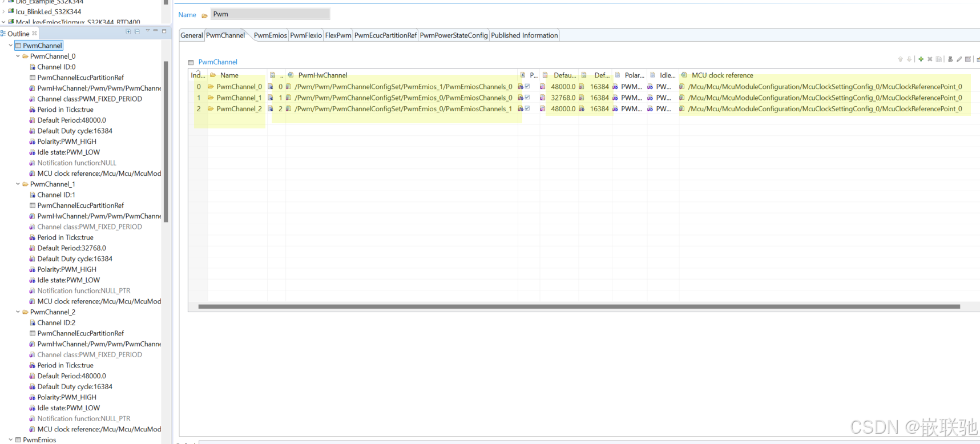Click the folder icon of PwmChannel_2 table row
Image resolution: width=980 pixels, height=444 pixels.
coord(211,108)
